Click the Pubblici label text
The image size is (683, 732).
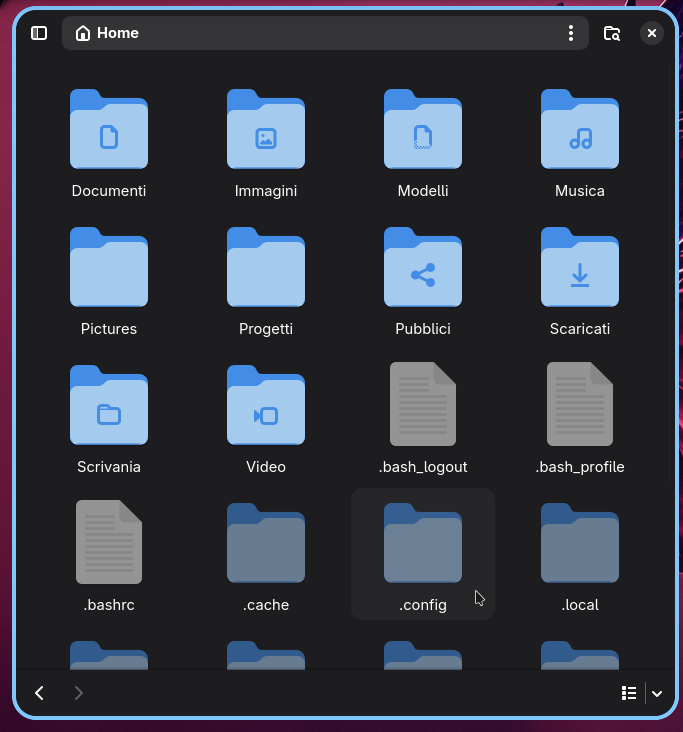pos(422,329)
